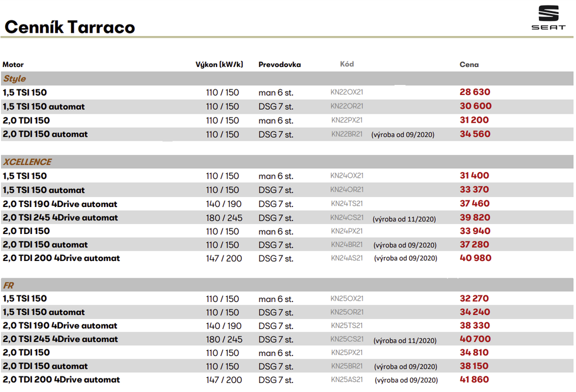
Task: Click model code KN22OR21
Action: point(346,106)
